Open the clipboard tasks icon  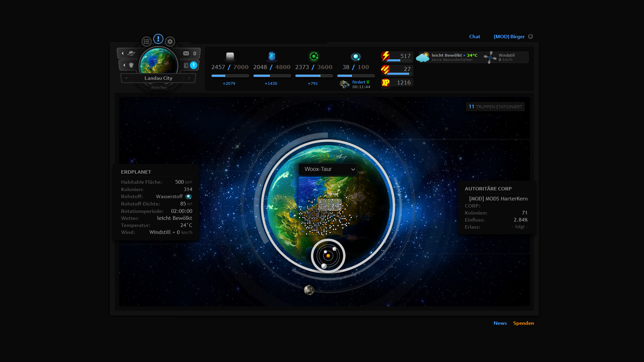186,65
